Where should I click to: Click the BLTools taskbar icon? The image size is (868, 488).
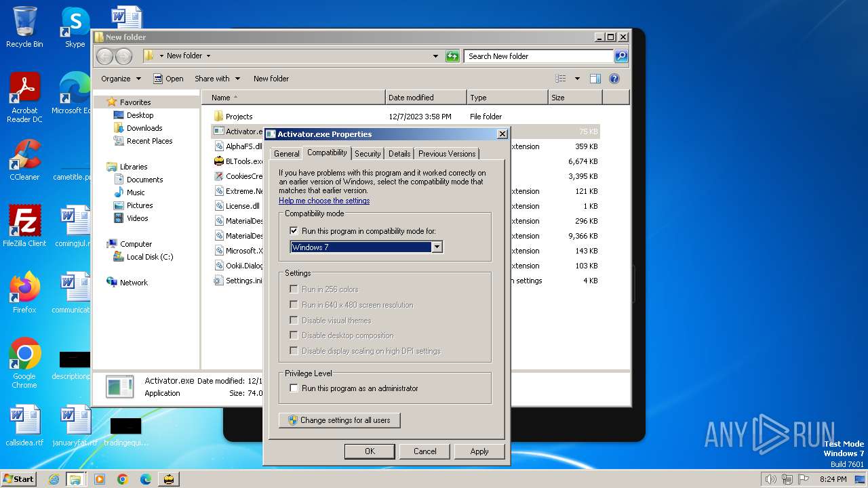(x=168, y=479)
